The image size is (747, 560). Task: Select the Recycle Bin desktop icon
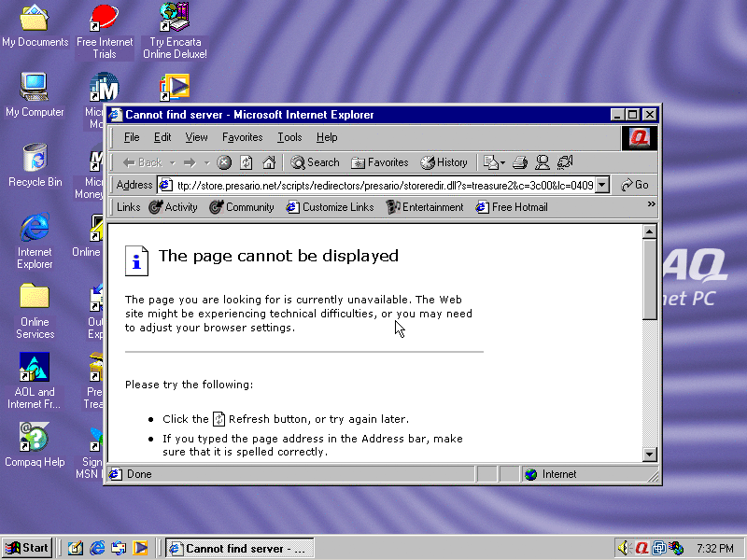click(35, 165)
